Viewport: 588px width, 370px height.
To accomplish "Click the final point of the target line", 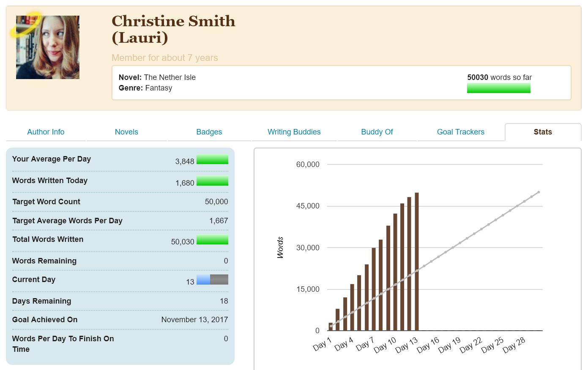I will click(539, 192).
